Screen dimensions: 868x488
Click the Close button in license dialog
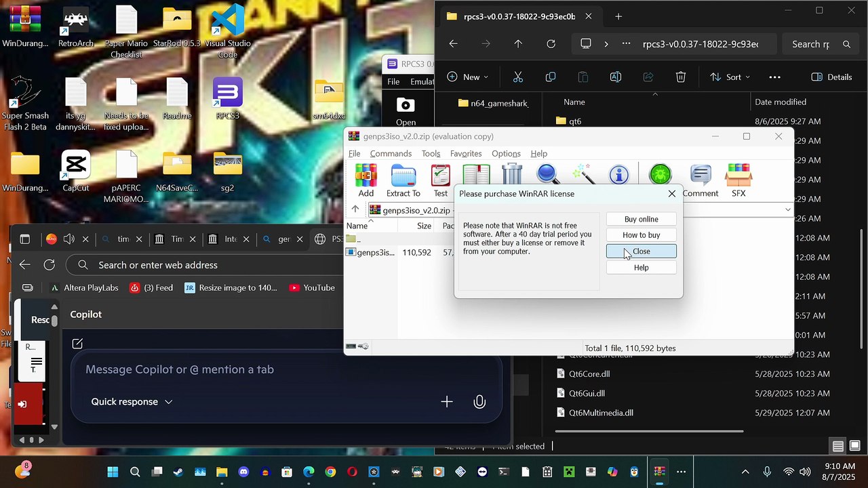point(641,251)
